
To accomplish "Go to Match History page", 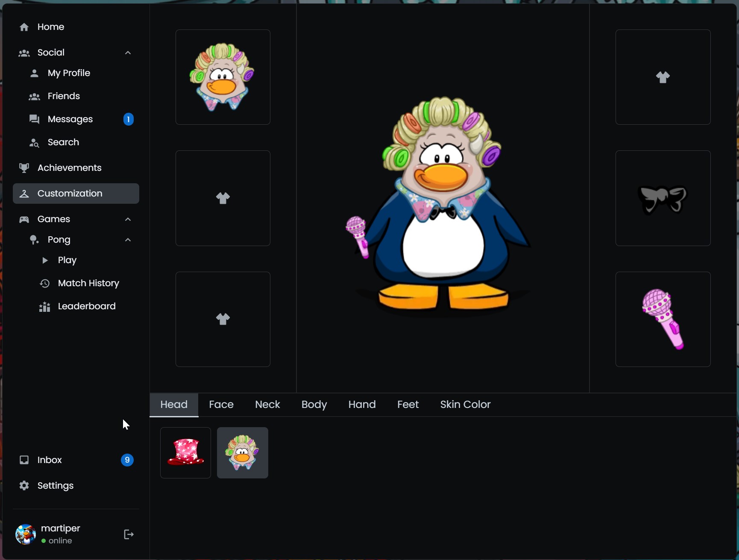I will [88, 283].
